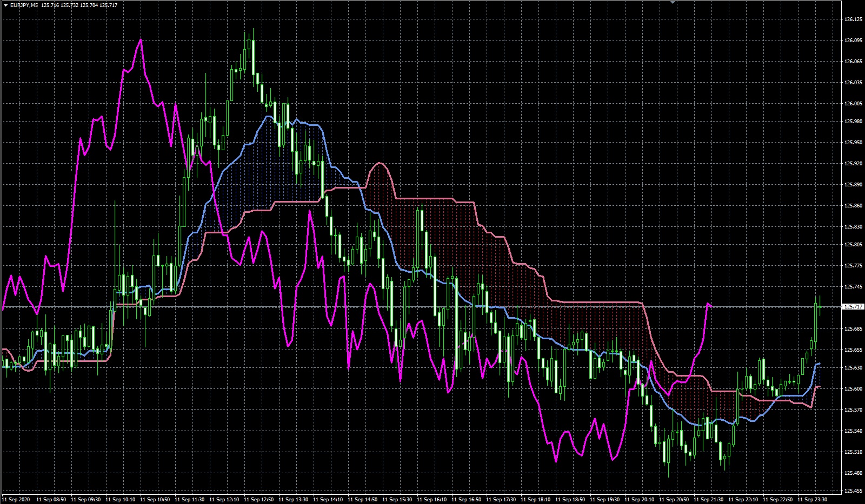Click the 11 Sep 17:30 time label
Viewport: 865px width, 504px height.
click(501, 500)
